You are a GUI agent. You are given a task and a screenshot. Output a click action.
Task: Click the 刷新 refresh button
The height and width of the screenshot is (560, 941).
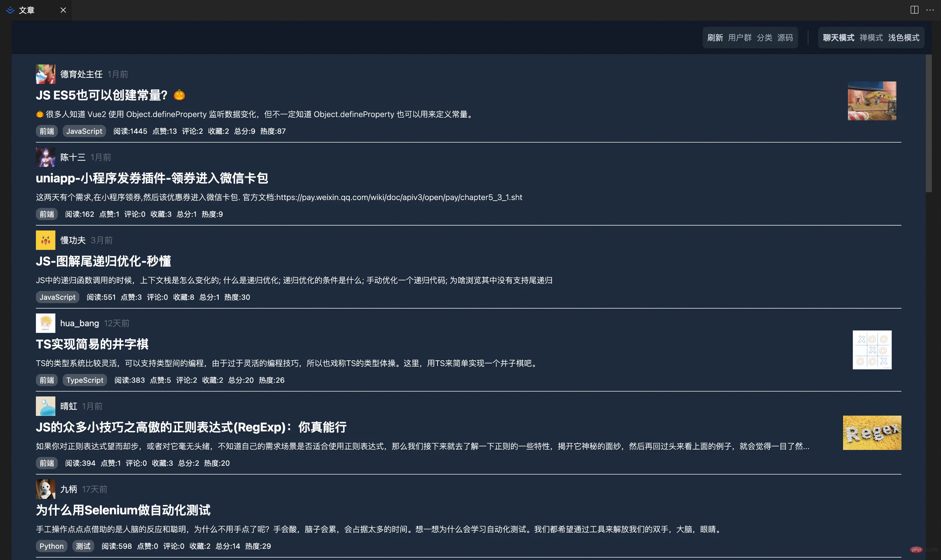click(x=716, y=37)
